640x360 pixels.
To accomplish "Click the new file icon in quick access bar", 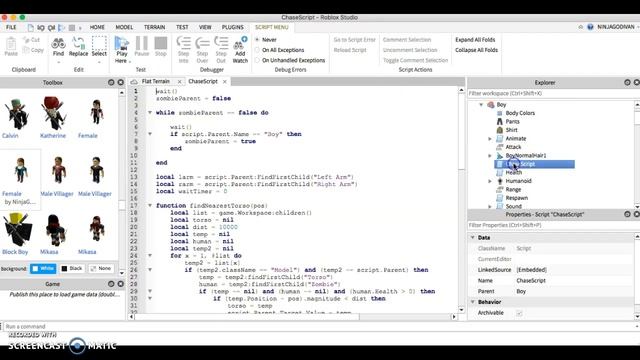I will click(31, 27).
